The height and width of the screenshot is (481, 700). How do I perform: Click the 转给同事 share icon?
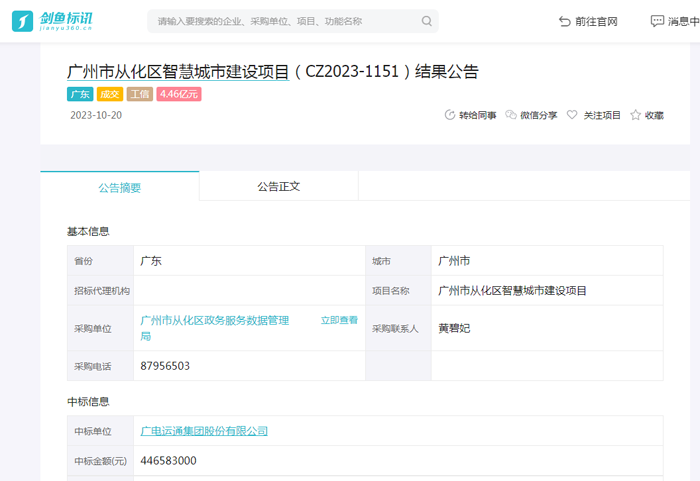pyautogui.click(x=450, y=115)
